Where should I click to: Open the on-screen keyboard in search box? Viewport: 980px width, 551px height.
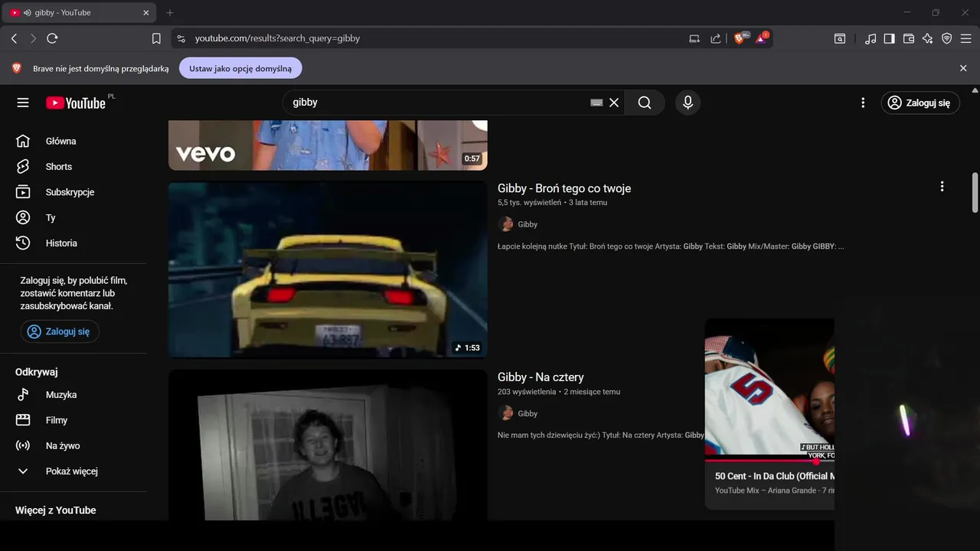pyautogui.click(x=596, y=103)
